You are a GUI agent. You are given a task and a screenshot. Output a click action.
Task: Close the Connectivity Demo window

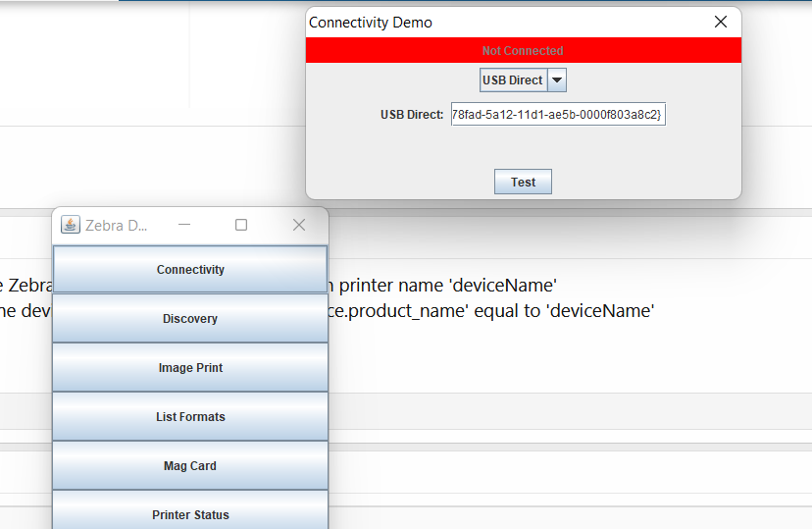pyautogui.click(x=721, y=22)
